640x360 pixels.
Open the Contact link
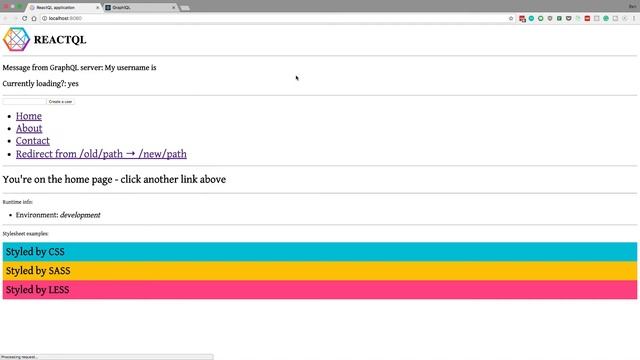(x=33, y=141)
